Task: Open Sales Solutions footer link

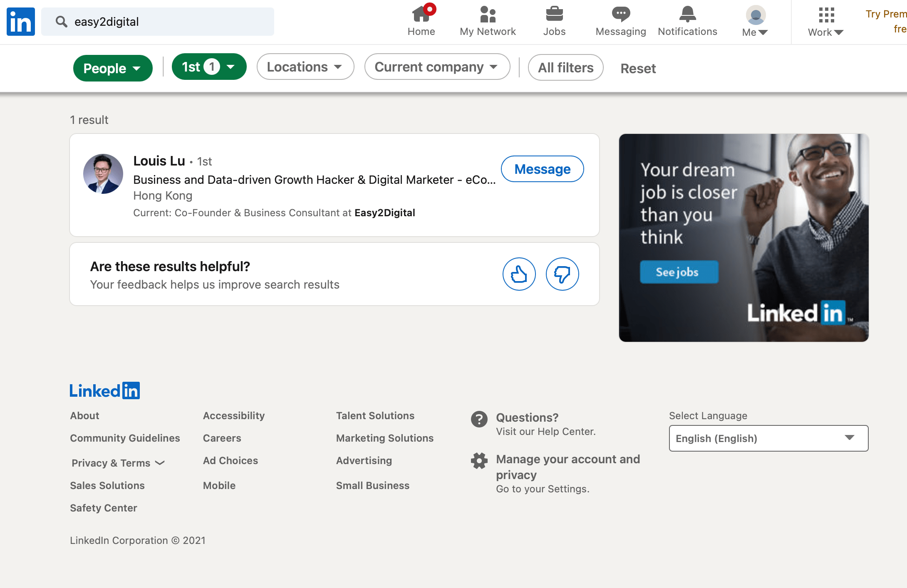Action: point(107,485)
